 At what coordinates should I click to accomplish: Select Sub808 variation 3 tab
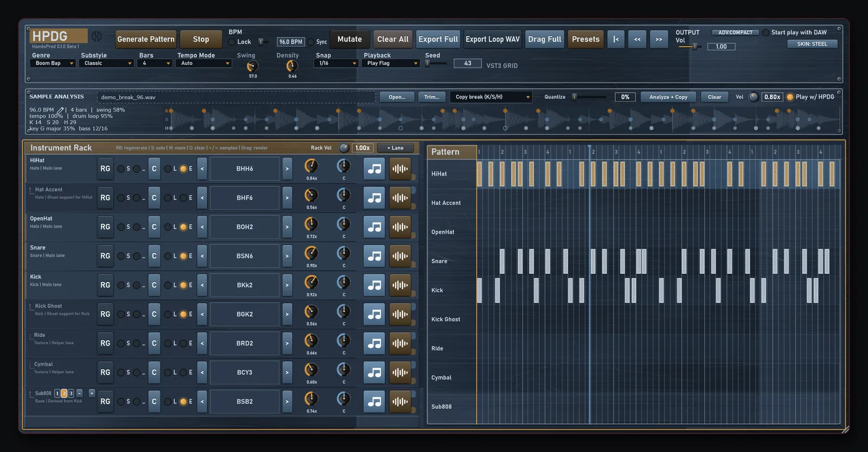[x=71, y=393]
